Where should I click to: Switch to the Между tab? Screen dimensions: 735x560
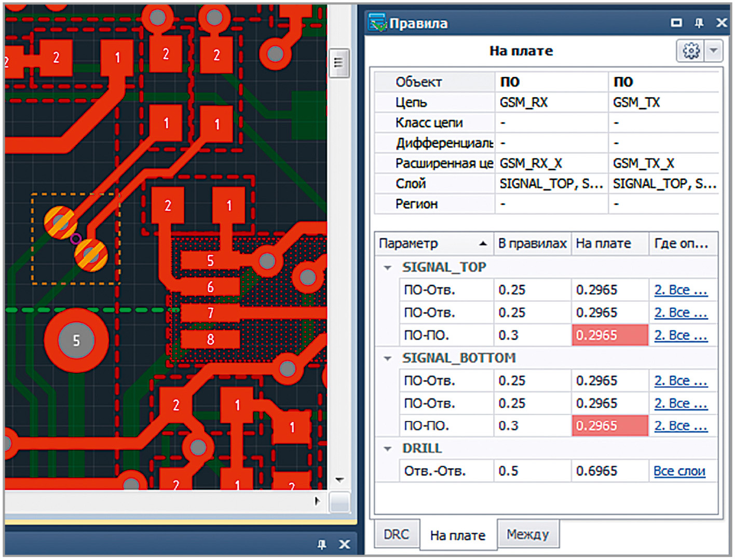(527, 534)
